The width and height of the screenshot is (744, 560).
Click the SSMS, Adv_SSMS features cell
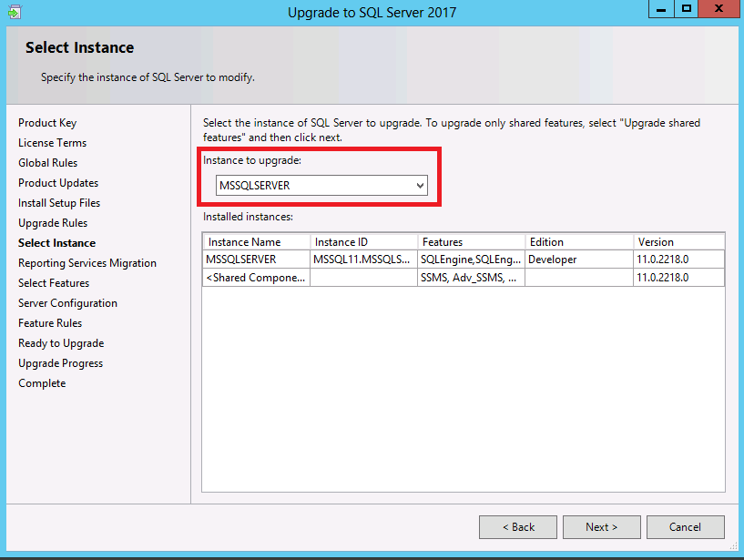(472, 277)
